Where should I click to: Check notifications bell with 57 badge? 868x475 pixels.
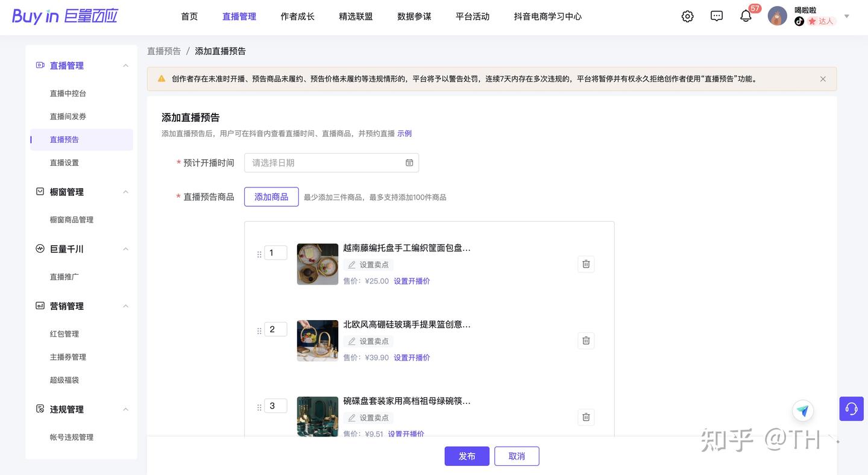(746, 16)
